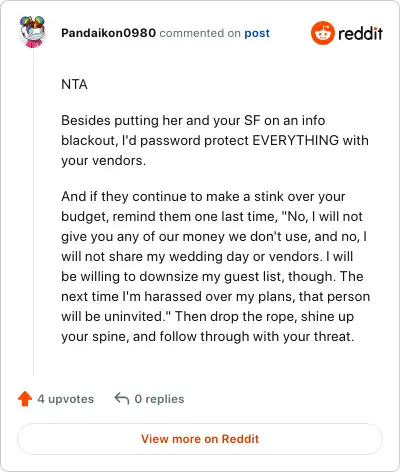Screen dimensions: 400x472
Task: Click the "commented on" text in the header
Action: tap(200, 33)
